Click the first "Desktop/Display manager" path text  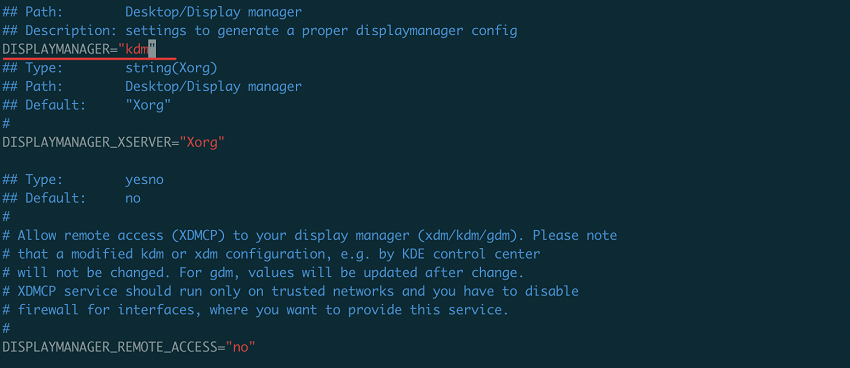[x=214, y=12]
